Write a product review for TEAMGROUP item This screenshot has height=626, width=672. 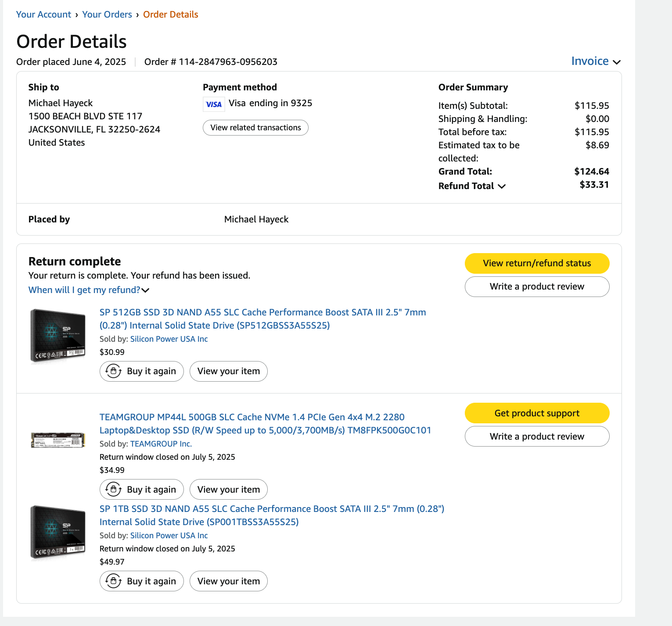537,436
